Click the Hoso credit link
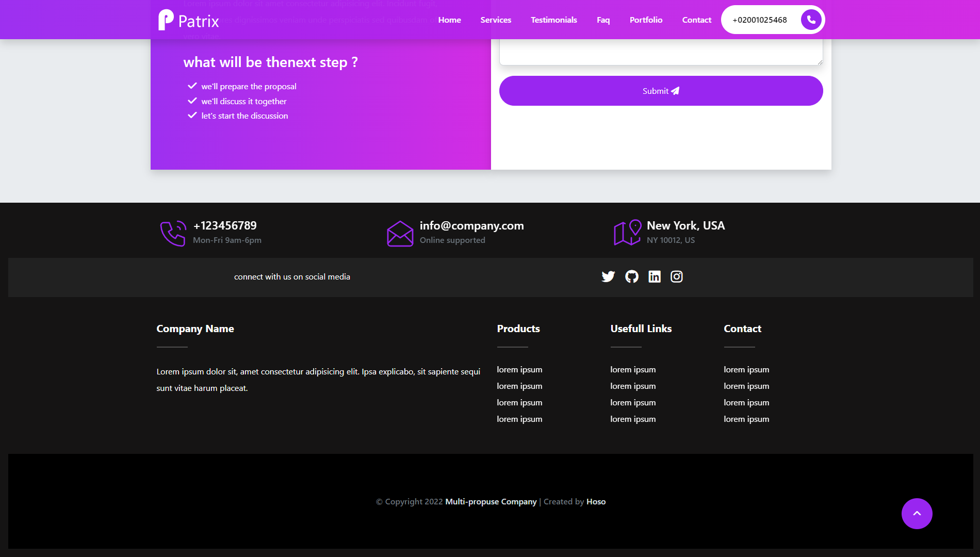Screen dimensions: 980x557 (596, 501)
